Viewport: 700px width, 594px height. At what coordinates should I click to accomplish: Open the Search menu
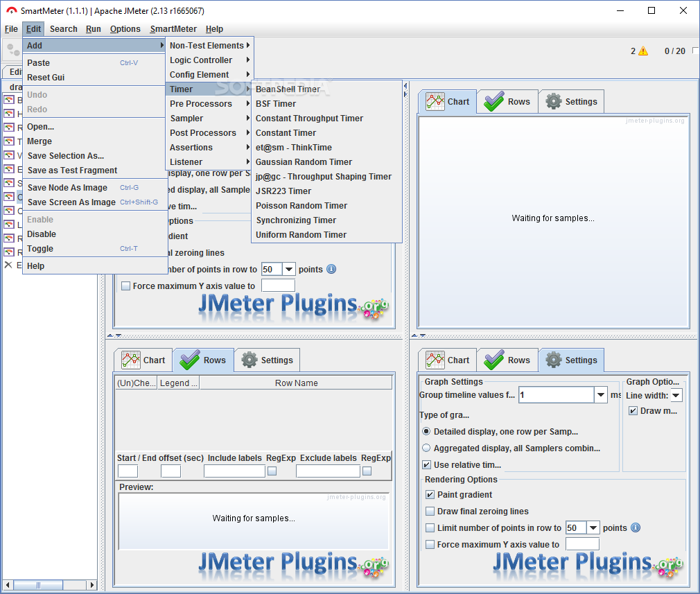63,29
